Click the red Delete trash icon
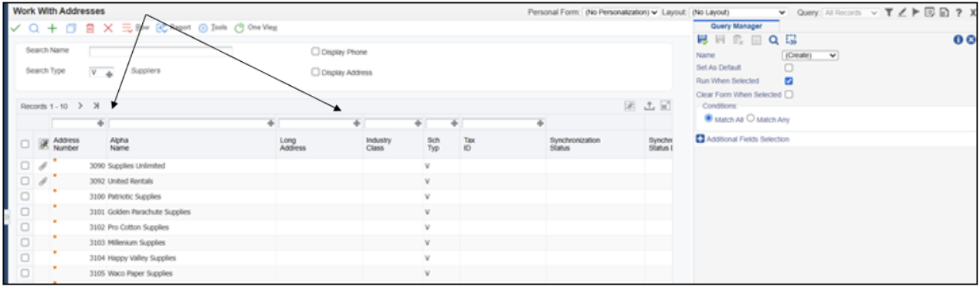This screenshot has width=980, height=287. (x=90, y=28)
